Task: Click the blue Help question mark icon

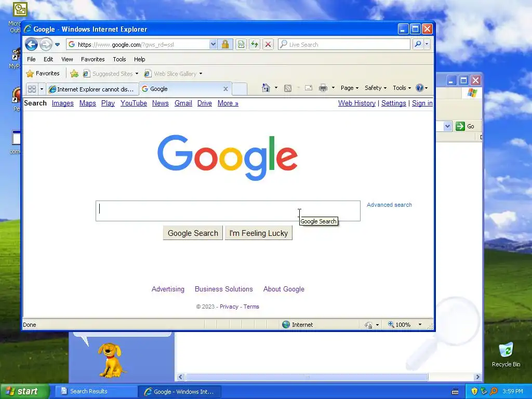Action: point(420,88)
